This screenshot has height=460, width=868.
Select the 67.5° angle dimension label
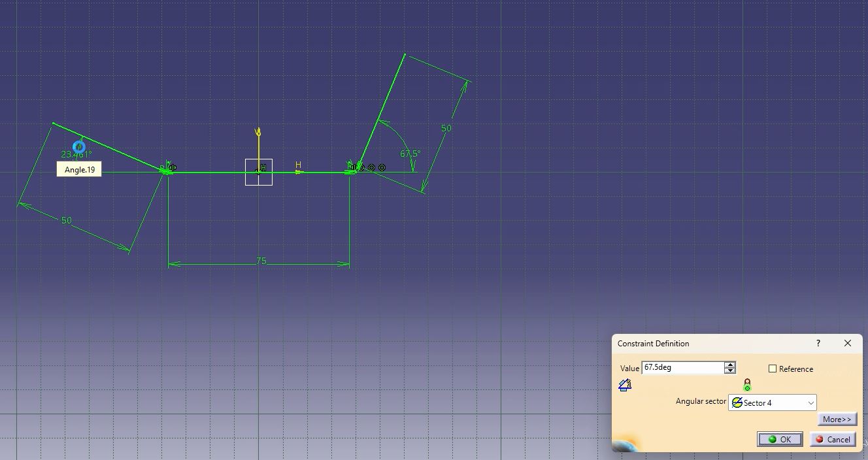point(410,154)
